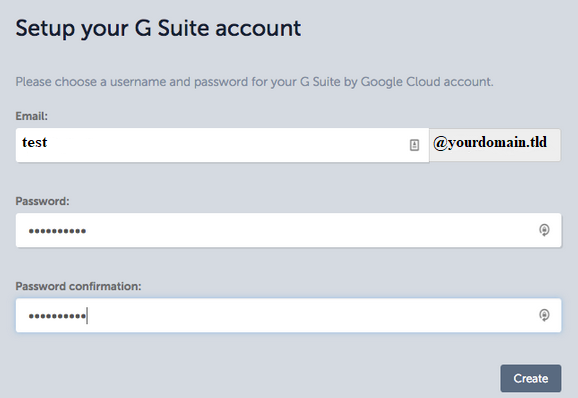Click the 'Setup your G Suite account' heading
Image resolution: width=578 pixels, height=398 pixels.
tap(158, 28)
